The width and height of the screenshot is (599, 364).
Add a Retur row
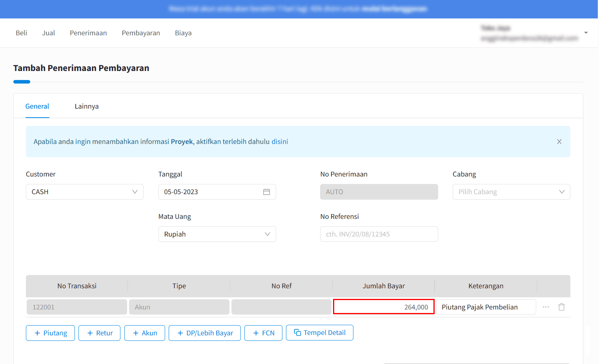[x=99, y=333]
